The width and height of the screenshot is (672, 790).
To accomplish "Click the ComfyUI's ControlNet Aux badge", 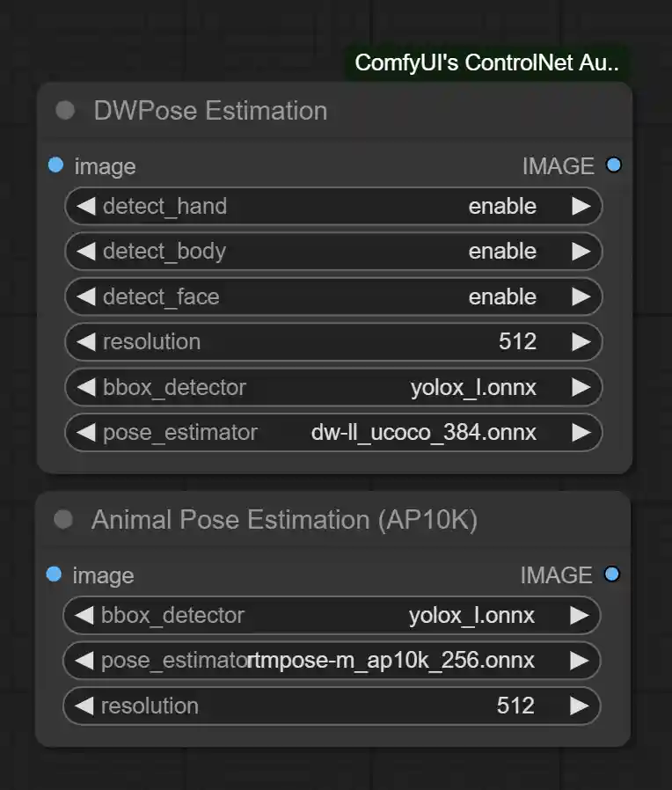I will pyautogui.click(x=486, y=63).
